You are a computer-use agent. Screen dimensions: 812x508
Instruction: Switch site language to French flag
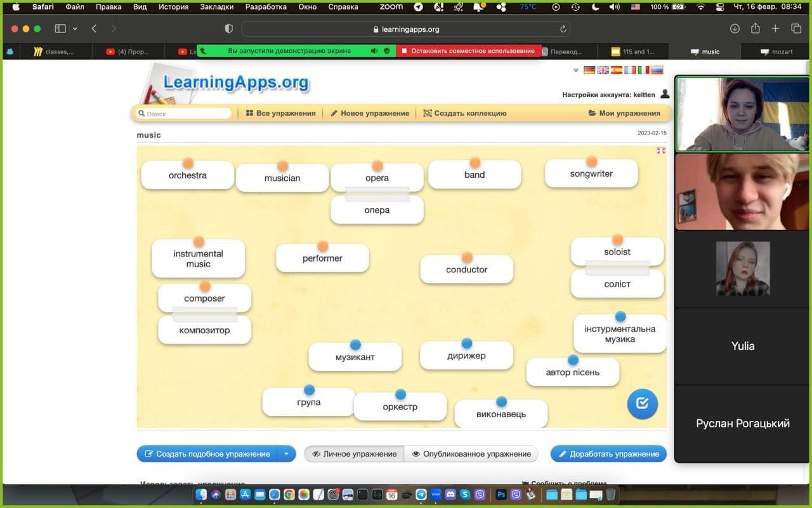[x=629, y=70]
